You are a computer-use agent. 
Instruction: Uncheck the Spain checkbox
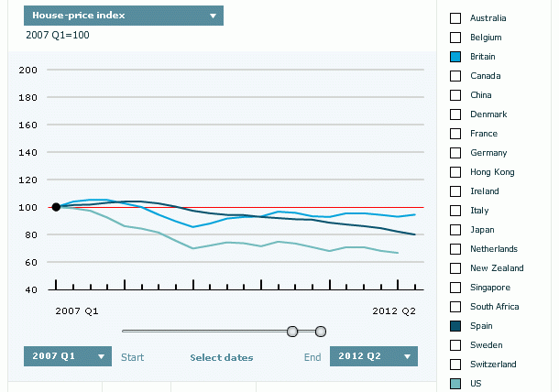[x=455, y=326]
